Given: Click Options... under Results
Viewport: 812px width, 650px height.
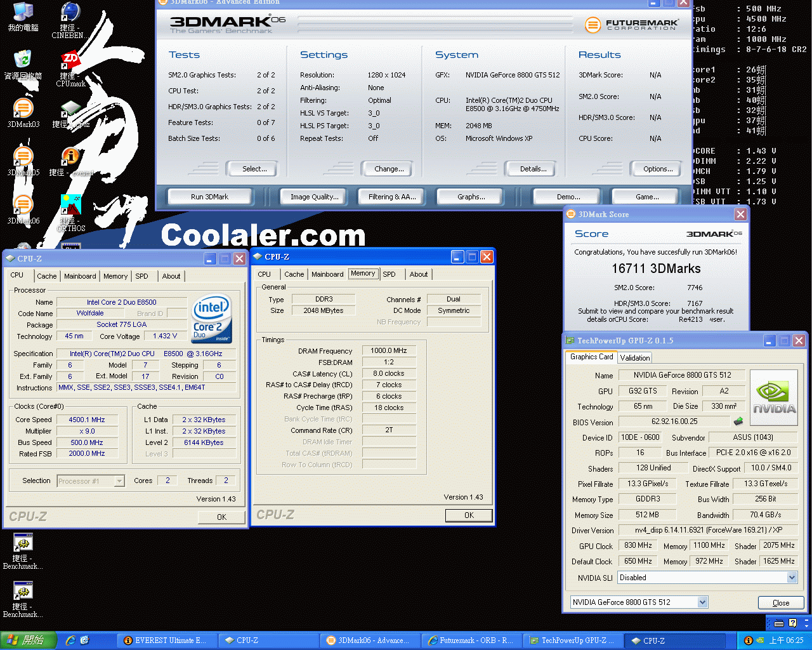Looking at the screenshot, I should point(658,169).
